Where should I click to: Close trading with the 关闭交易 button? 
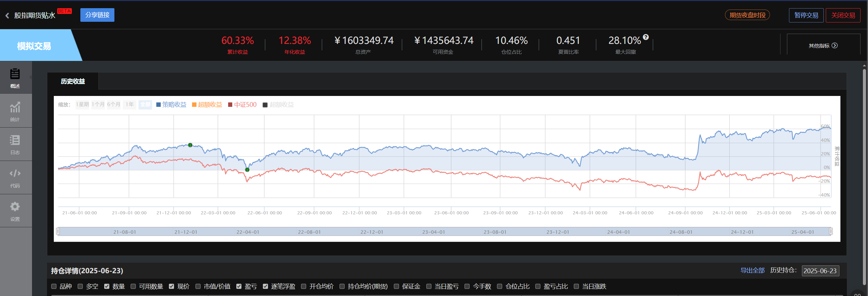click(x=843, y=15)
